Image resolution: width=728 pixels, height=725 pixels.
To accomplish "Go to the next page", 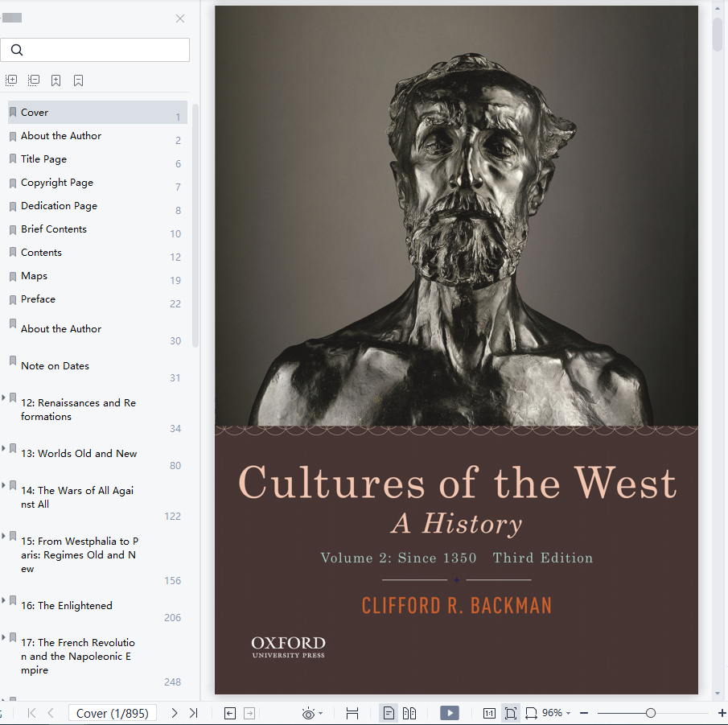I will 174,713.
